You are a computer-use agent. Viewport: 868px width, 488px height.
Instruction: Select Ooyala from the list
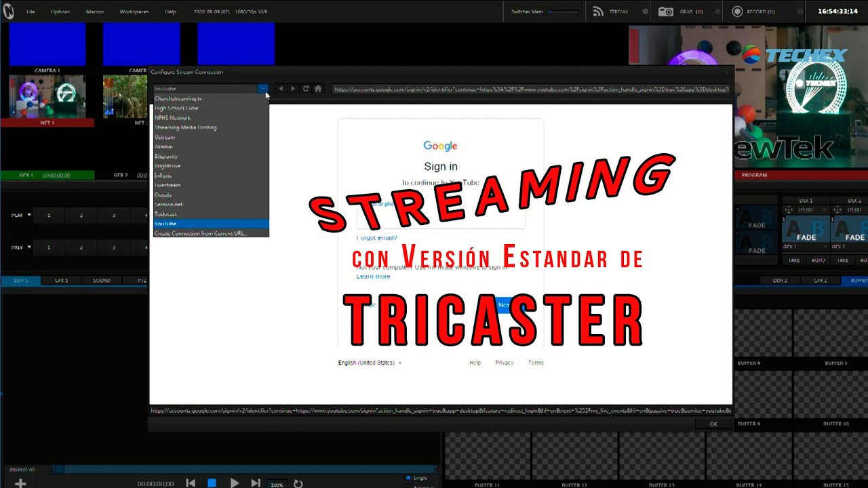(x=211, y=195)
